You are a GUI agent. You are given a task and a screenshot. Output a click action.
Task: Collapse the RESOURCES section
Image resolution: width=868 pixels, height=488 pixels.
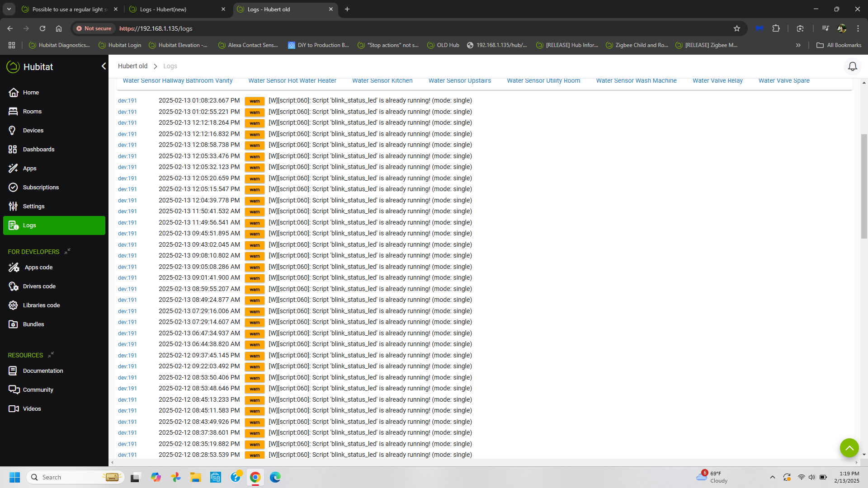coord(51,355)
